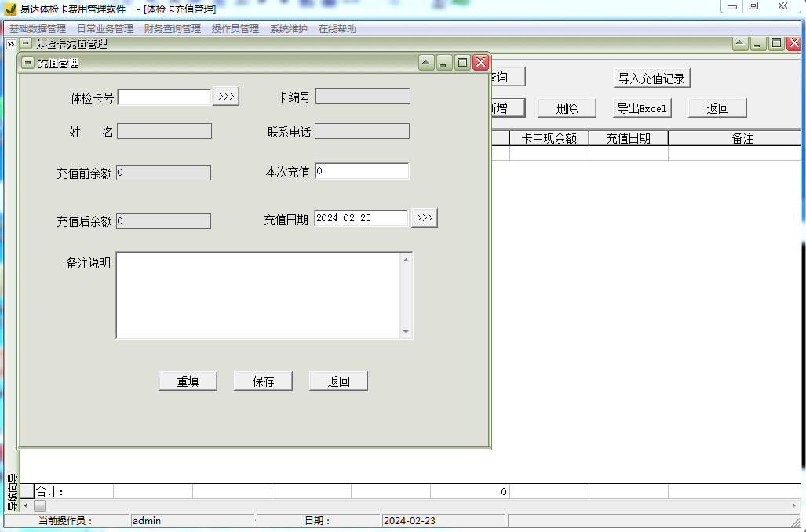The width and height of the screenshot is (806, 532).
Task: Click 返回 button next to 导出Excel
Action: [x=717, y=108]
